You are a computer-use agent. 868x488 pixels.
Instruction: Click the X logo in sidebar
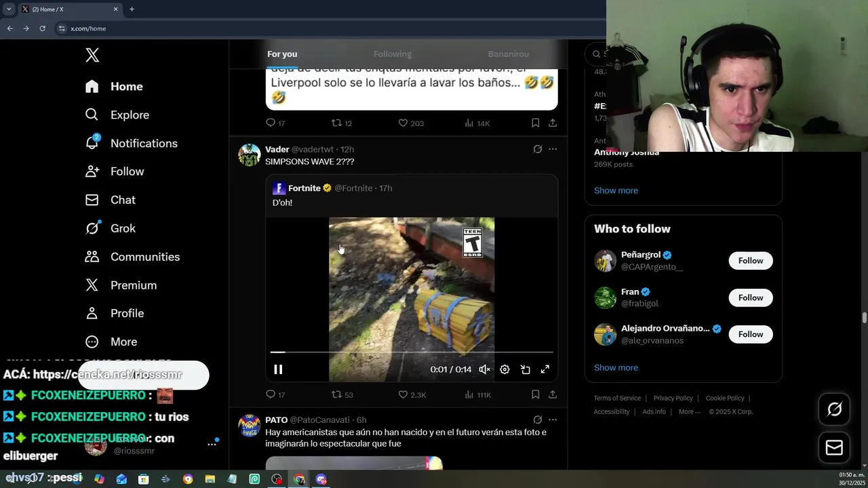[x=92, y=56]
